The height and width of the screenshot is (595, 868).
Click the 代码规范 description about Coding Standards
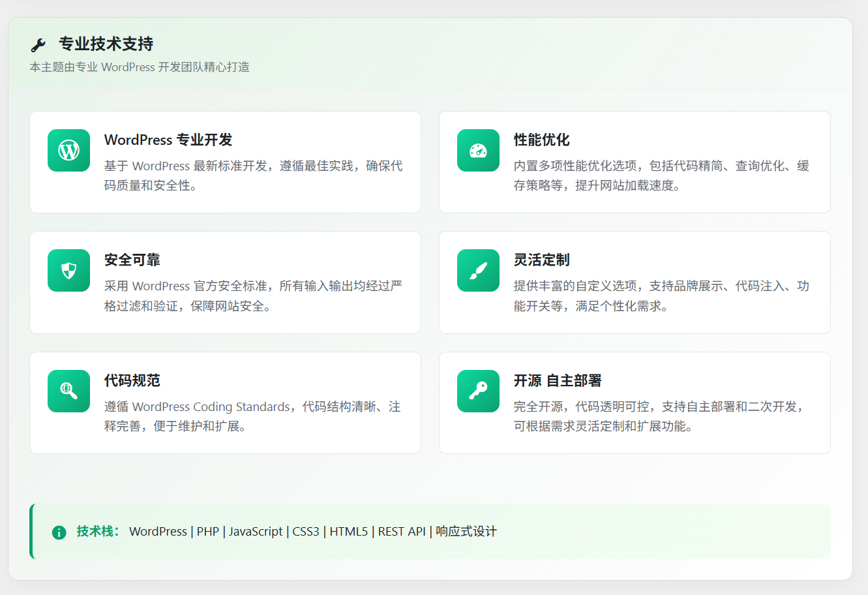tap(252, 416)
